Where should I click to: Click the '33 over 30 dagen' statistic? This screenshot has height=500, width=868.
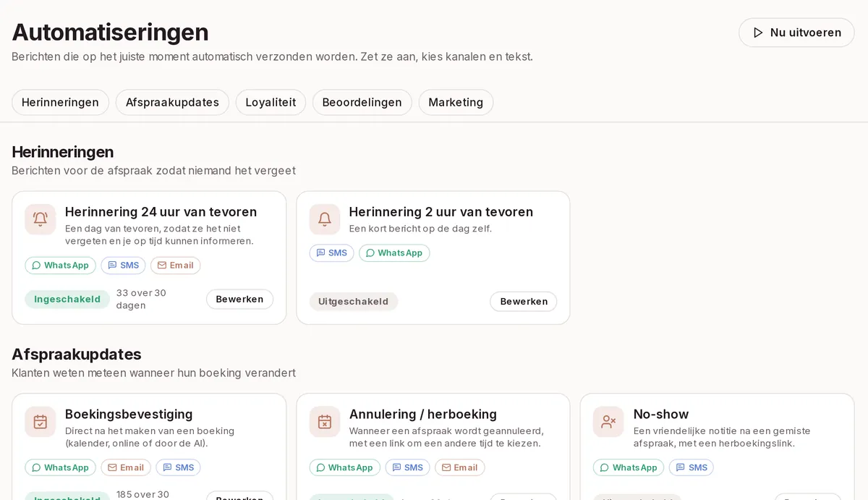(141, 300)
